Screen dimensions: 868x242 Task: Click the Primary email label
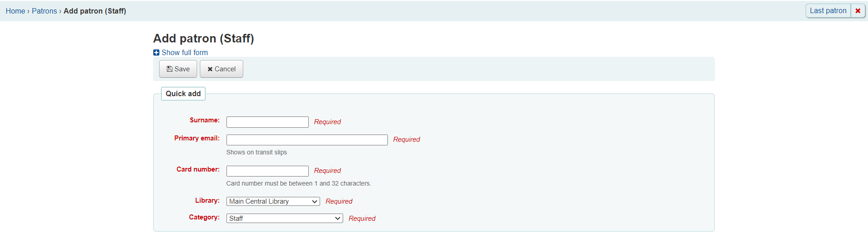point(197,138)
